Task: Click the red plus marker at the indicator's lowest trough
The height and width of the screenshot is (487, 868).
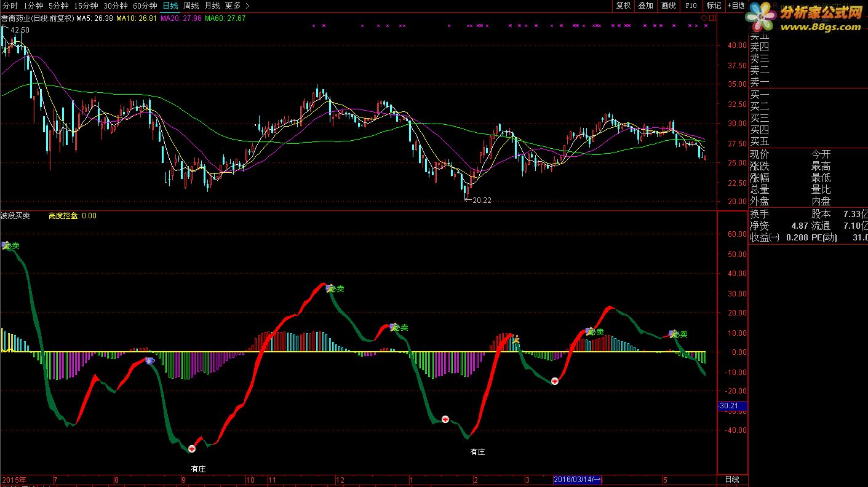Action: (x=192, y=449)
